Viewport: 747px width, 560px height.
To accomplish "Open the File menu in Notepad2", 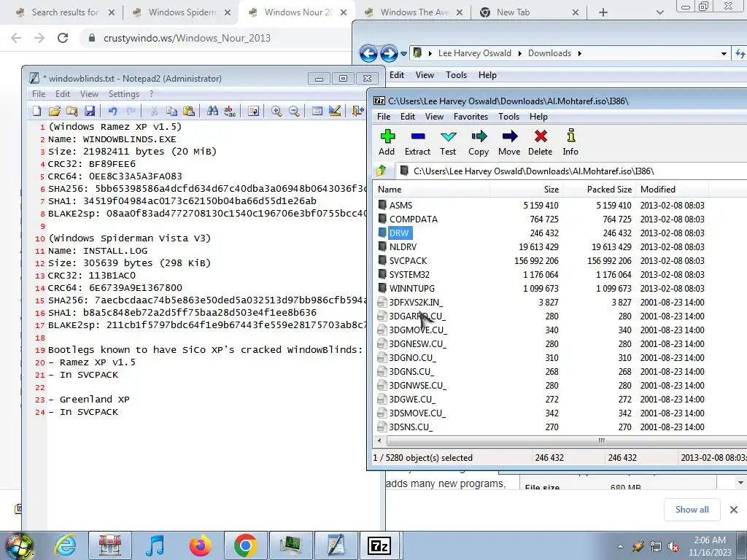I will (x=39, y=94).
